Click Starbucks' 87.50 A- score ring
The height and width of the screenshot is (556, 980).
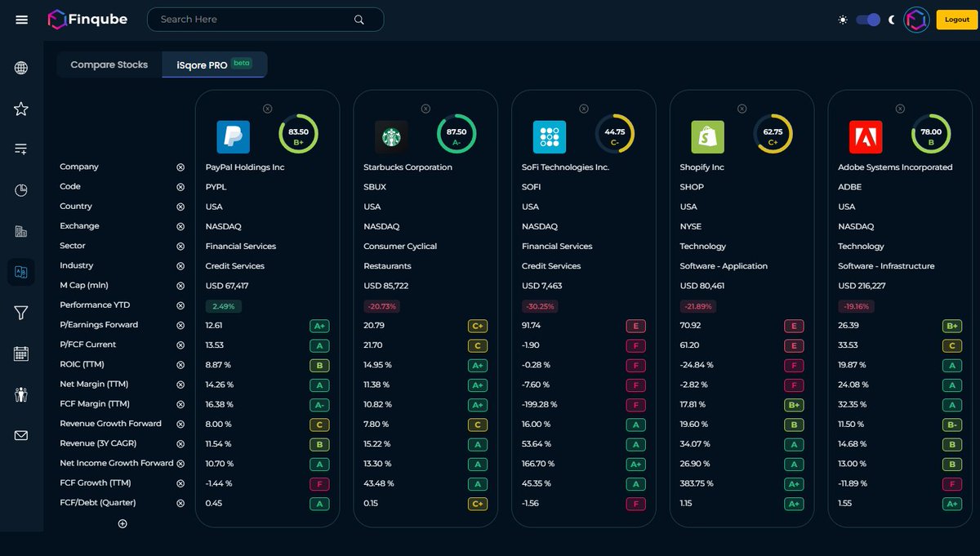pos(457,134)
